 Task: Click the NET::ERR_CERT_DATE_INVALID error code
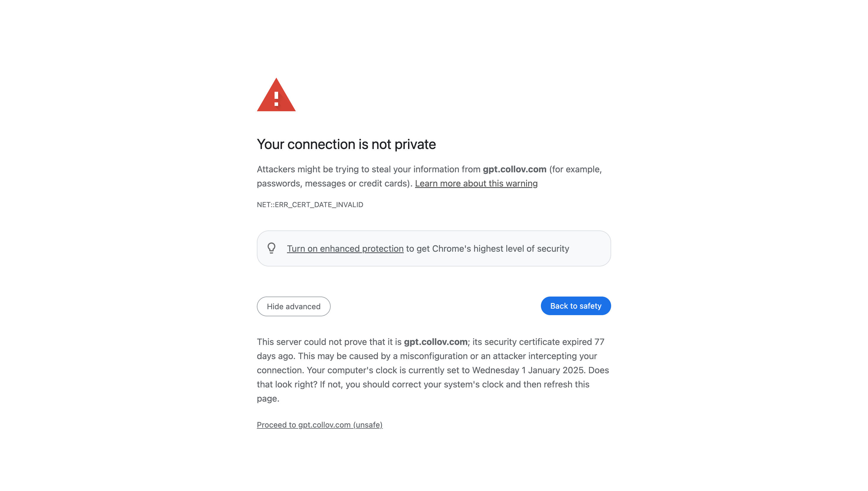click(x=310, y=205)
